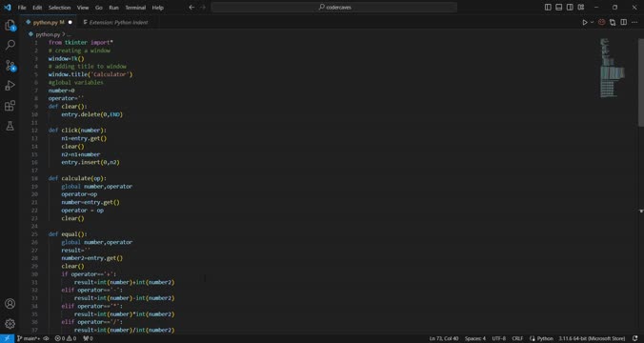Open the Extensions view icon

click(10, 106)
